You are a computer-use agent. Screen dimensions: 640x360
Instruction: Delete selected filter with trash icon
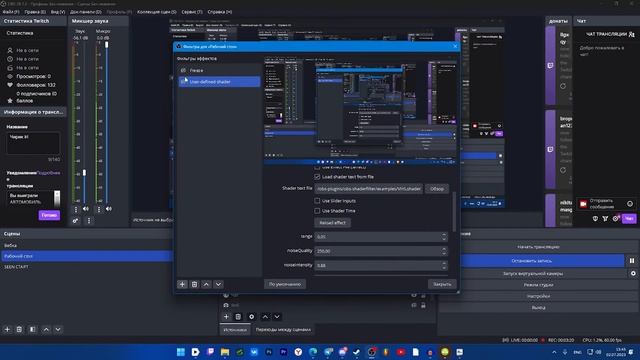click(194, 284)
